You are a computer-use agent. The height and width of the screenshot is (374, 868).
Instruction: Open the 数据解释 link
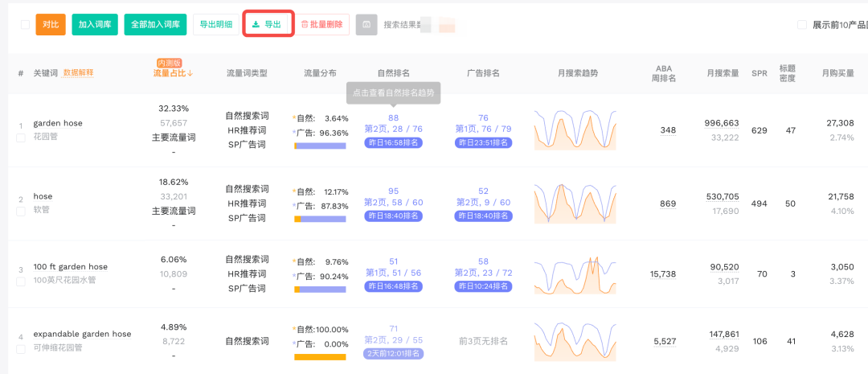[78, 72]
